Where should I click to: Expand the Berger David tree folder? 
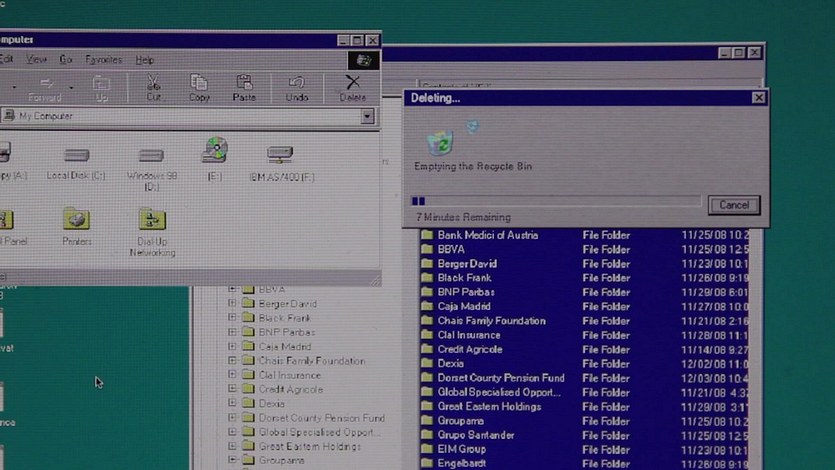click(x=233, y=304)
